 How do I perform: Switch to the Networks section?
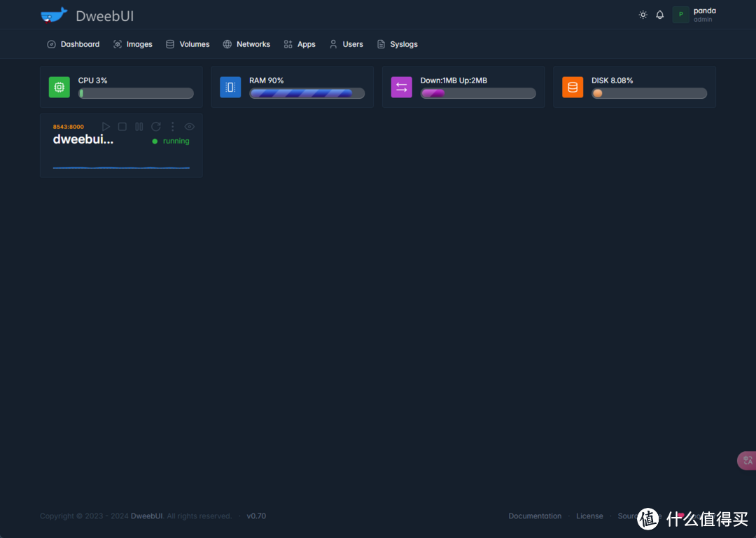click(246, 44)
